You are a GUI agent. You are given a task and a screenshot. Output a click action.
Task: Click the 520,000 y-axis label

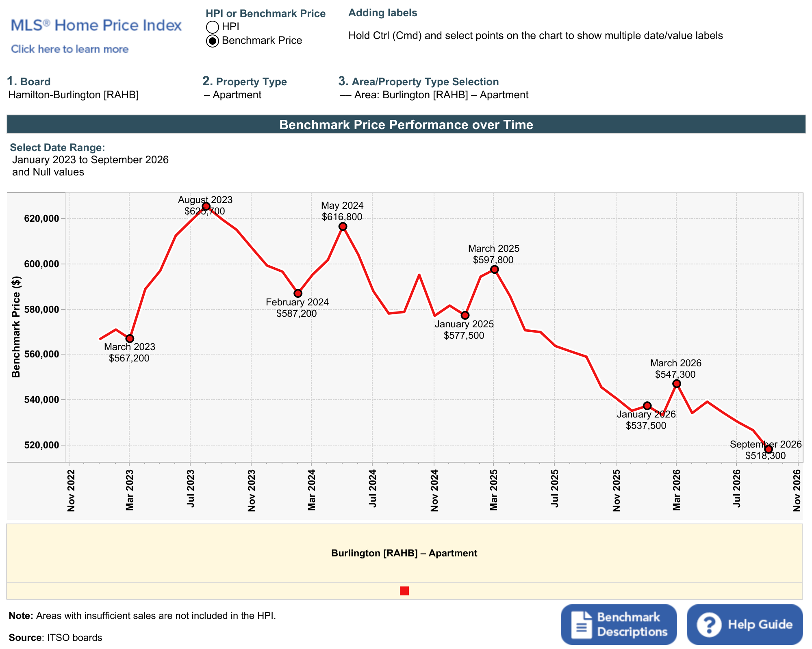(42, 445)
